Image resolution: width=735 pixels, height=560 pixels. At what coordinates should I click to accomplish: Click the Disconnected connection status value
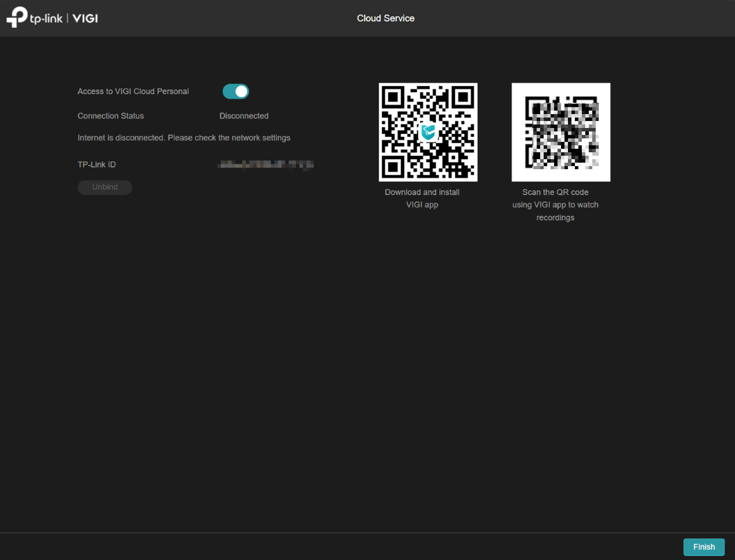click(244, 116)
